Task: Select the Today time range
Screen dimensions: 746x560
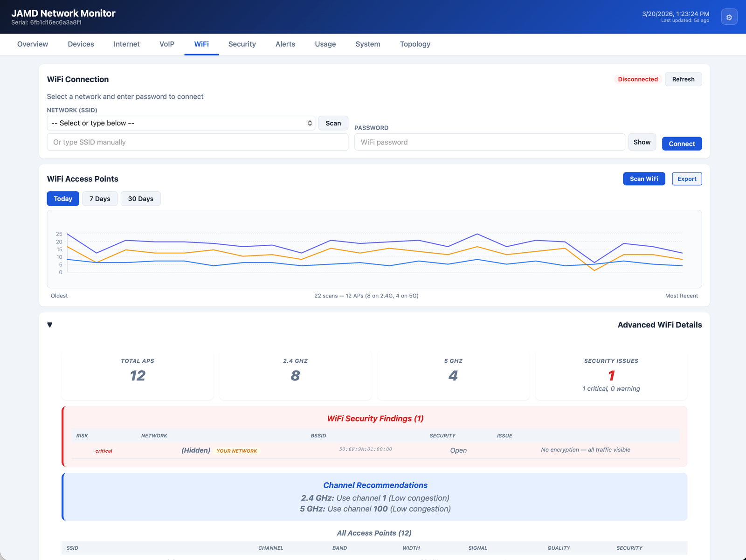Action: tap(63, 199)
